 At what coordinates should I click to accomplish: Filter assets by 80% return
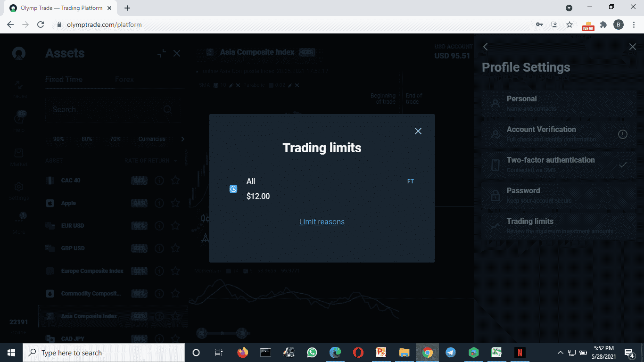(87, 139)
